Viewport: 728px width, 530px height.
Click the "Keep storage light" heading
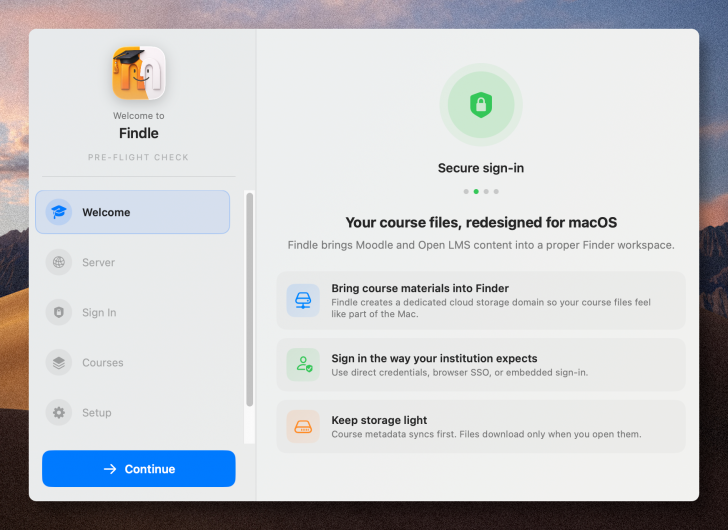[379, 420]
